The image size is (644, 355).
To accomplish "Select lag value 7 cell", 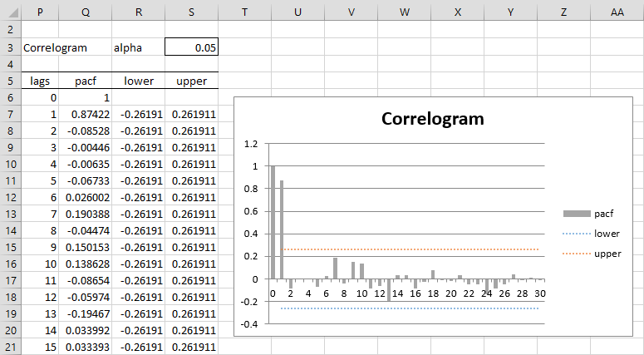I will pyautogui.click(x=40, y=214).
